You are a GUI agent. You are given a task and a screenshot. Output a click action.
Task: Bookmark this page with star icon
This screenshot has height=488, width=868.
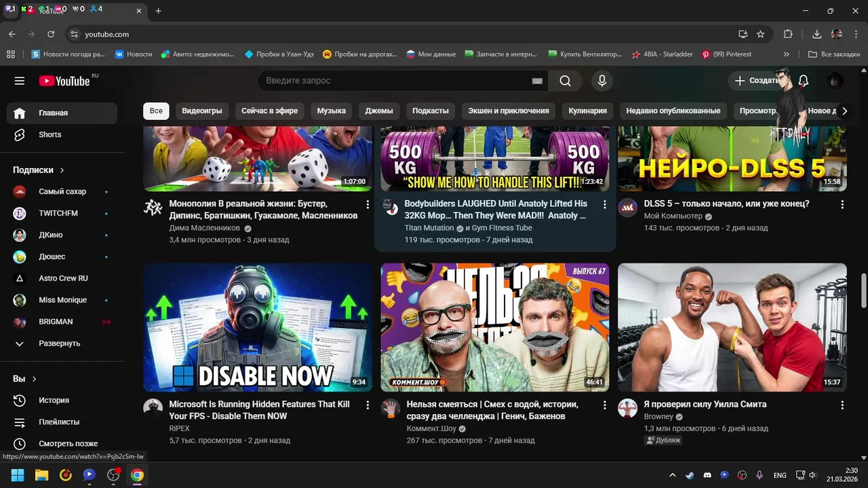coord(760,34)
